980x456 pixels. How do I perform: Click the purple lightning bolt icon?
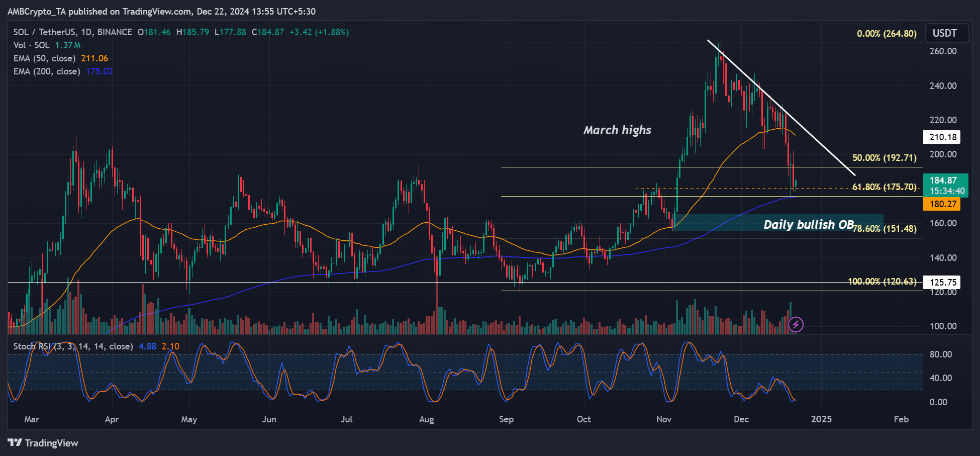(796, 325)
